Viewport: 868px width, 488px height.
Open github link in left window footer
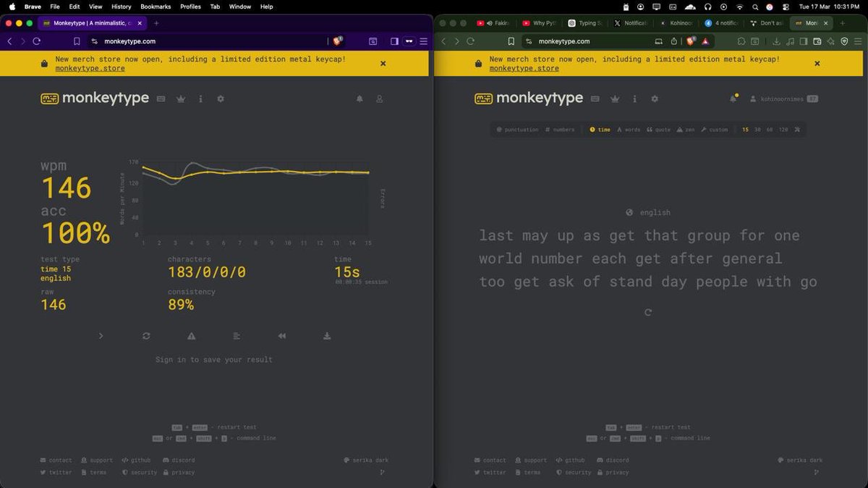(136, 460)
